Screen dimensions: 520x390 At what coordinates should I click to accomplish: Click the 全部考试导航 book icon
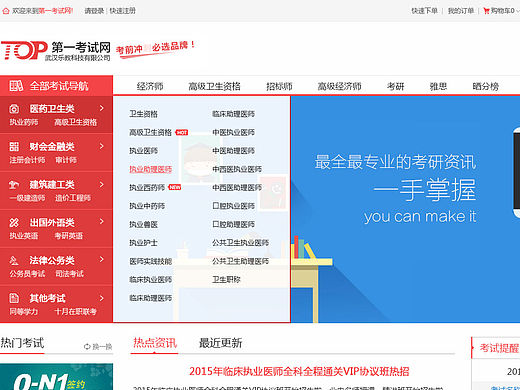point(16,86)
